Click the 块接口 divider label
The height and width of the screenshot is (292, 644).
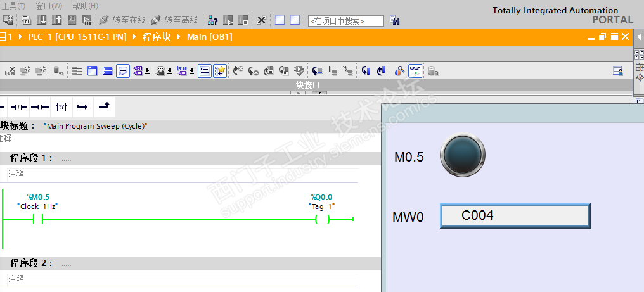pos(308,85)
